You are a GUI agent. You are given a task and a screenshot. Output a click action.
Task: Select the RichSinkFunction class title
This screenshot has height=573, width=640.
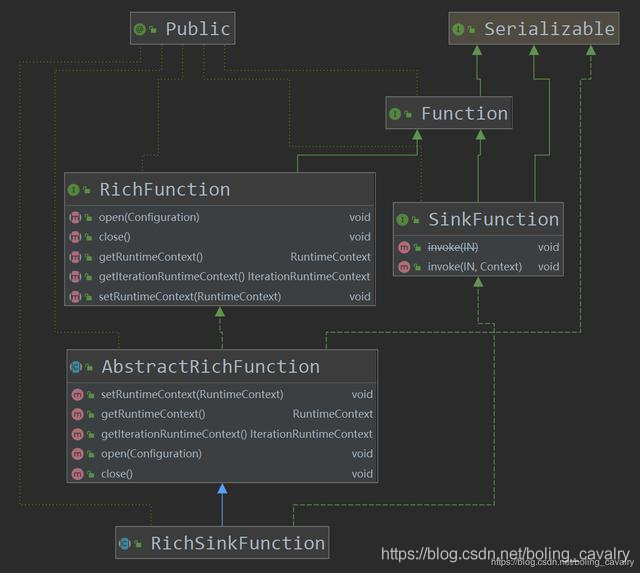point(238,543)
